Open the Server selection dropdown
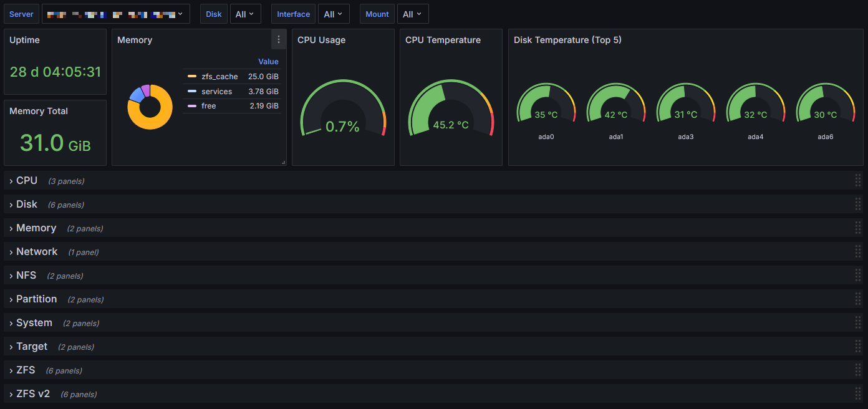The image size is (868, 409). [x=115, y=14]
